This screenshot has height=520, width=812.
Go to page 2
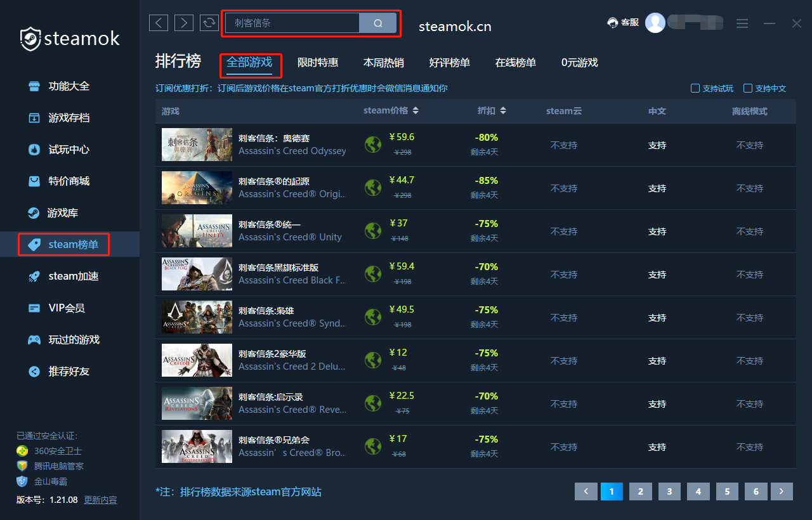pyautogui.click(x=641, y=491)
